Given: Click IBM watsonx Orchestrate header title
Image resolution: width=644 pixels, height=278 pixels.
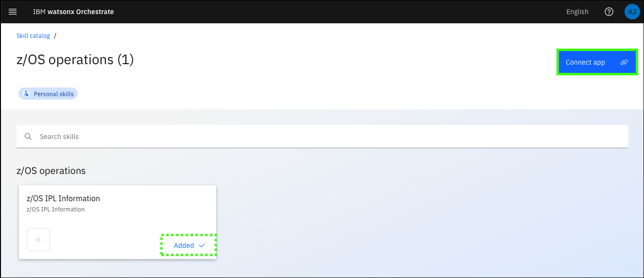Looking at the screenshot, I should pyautogui.click(x=73, y=12).
